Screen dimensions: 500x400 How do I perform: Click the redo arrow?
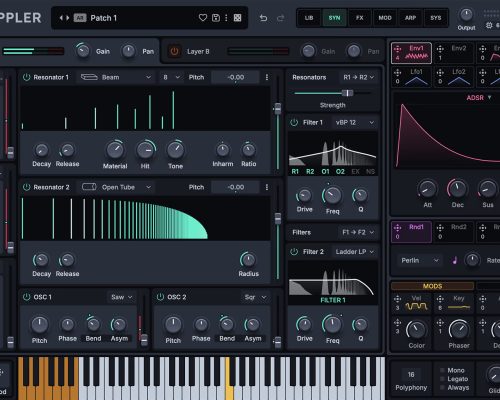pyautogui.click(x=281, y=18)
